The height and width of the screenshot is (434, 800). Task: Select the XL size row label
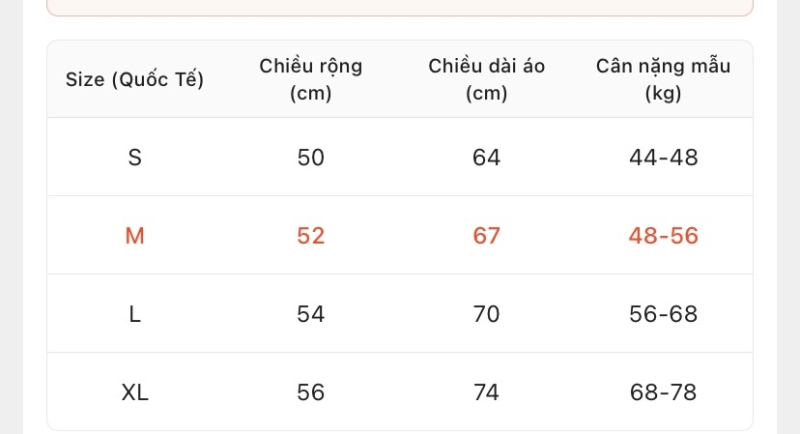tap(135, 392)
